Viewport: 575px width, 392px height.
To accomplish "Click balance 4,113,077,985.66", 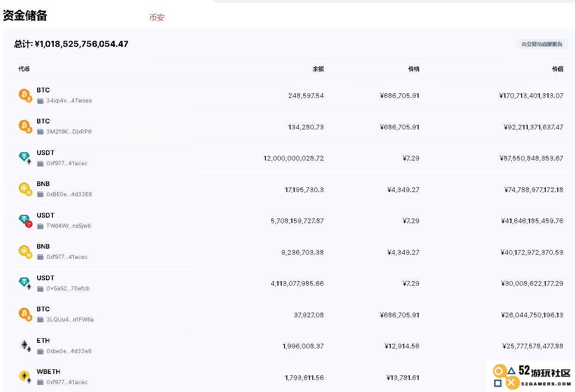I will pos(297,283).
